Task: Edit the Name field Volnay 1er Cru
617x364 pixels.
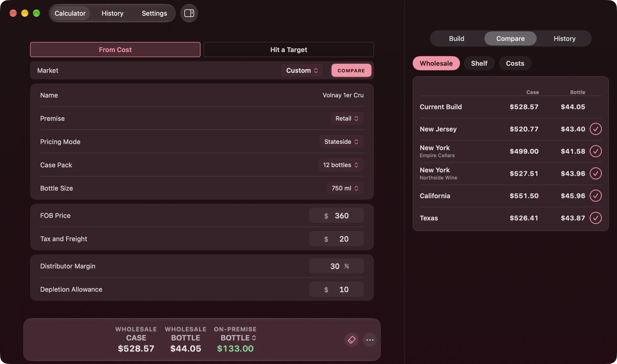Action: tap(343, 95)
